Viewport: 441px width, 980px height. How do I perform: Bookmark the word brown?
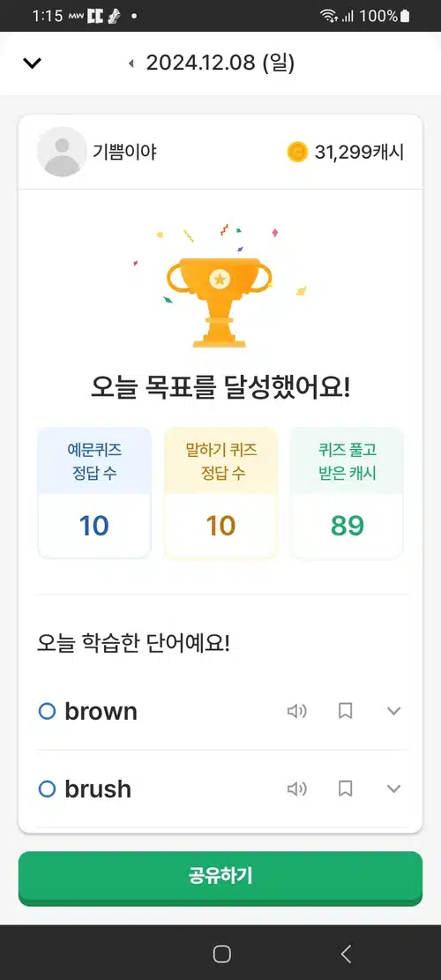tap(346, 711)
